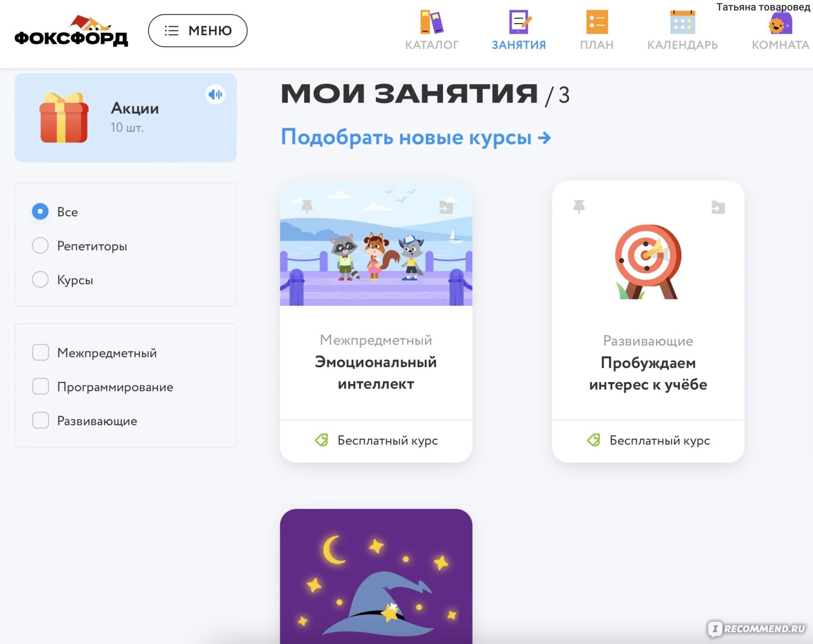Open the target illustration of Пробуждаем интерес
Viewport: 813px width, 644px height.
tap(648, 261)
